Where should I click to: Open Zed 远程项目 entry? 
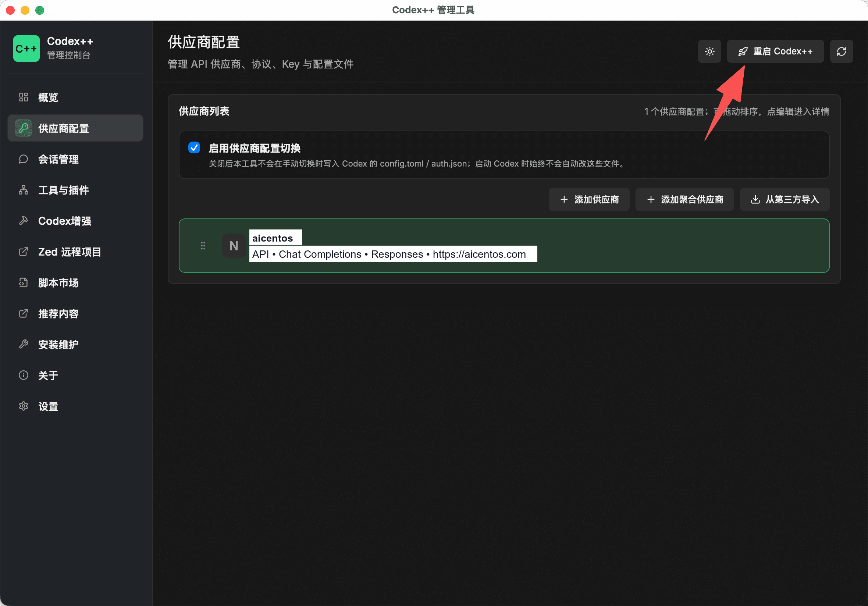(x=75, y=252)
